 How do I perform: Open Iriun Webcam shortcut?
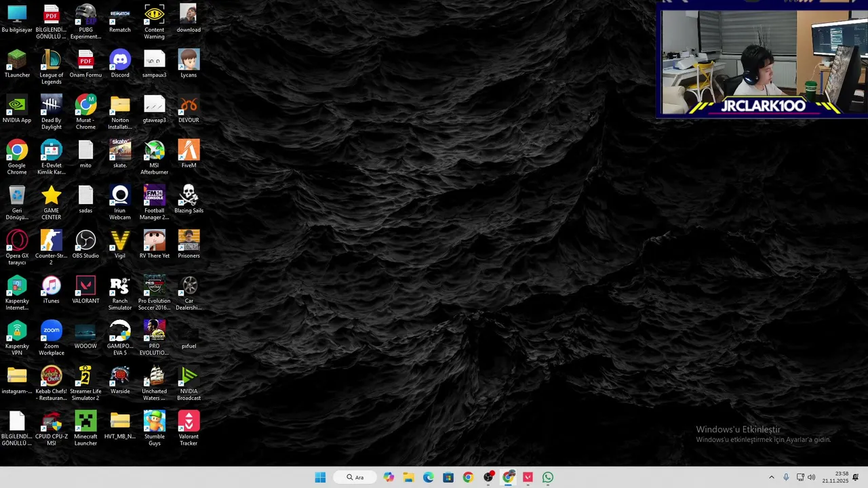tap(120, 203)
